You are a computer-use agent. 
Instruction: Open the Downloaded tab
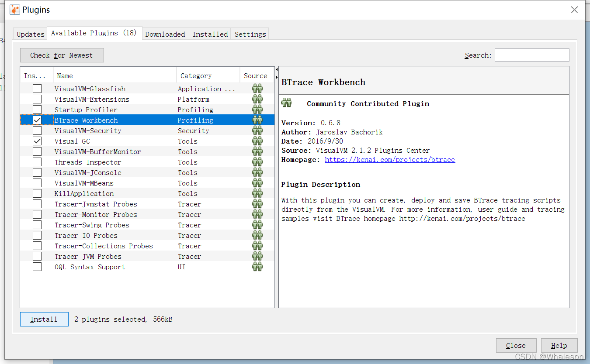[165, 34]
